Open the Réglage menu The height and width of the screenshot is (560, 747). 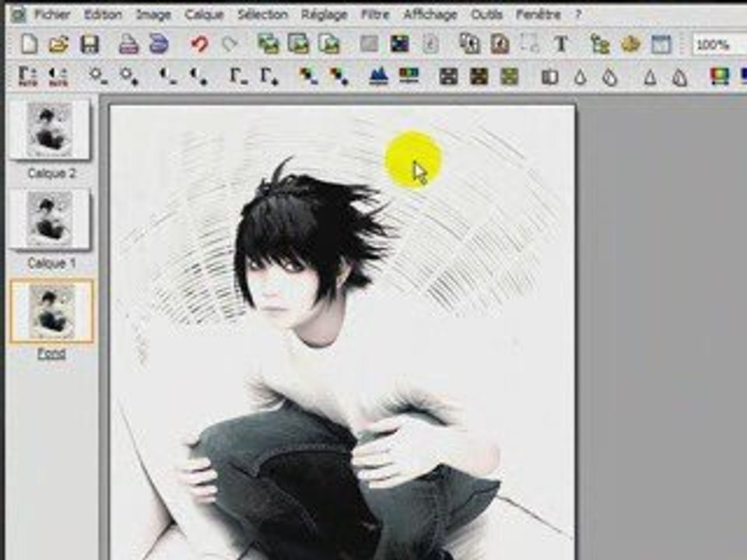tap(324, 16)
